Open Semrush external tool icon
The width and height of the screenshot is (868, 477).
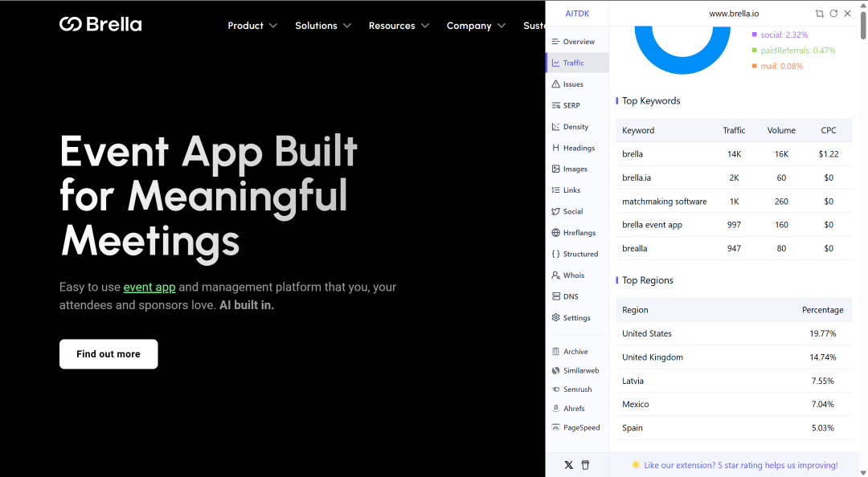coord(556,389)
